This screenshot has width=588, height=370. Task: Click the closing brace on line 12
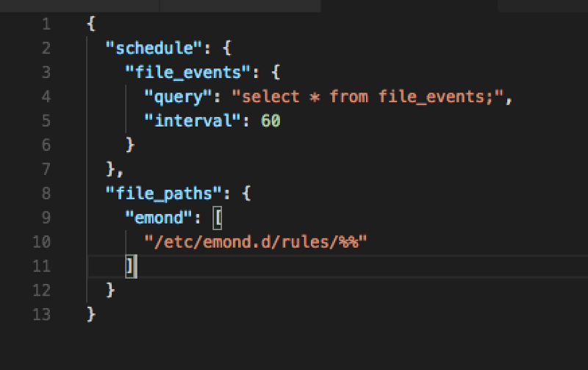pos(110,290)
